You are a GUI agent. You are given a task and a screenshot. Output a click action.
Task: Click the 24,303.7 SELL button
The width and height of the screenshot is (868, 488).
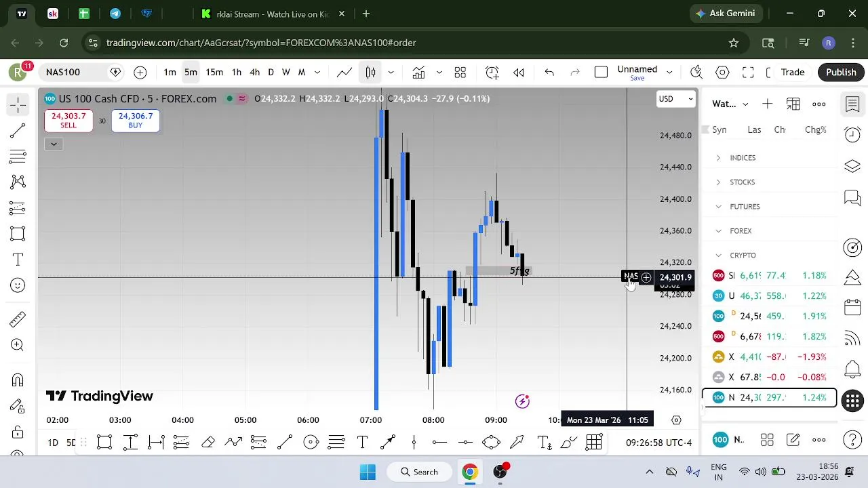click(68, 121)
